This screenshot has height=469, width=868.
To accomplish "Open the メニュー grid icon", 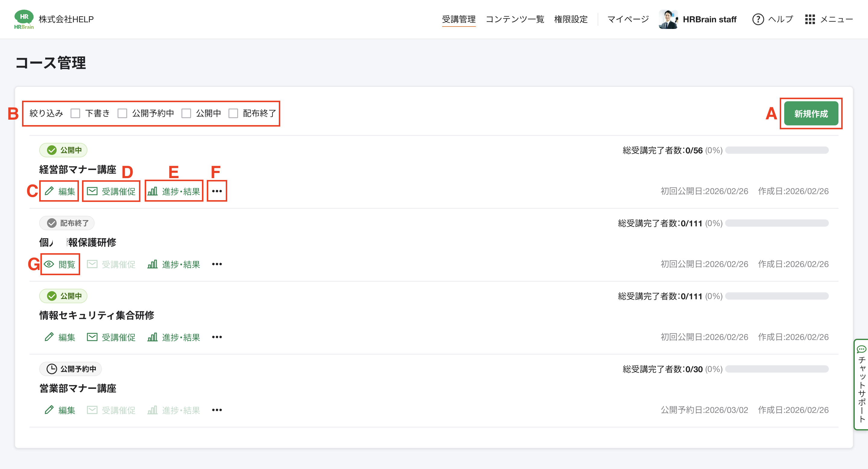I will pos(810,19).
